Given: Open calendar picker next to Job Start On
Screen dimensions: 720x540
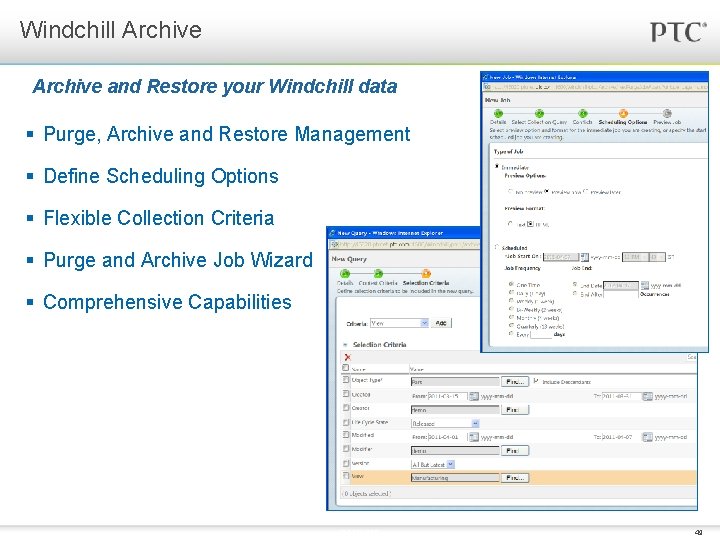Looking at the screenshot, I should click(584, 257).
